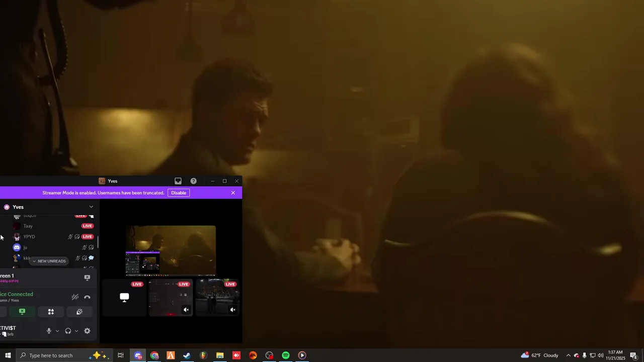This screenshot has height=362, width=644.
Task: Unmute the middle live stream tile
Action: 186,310
